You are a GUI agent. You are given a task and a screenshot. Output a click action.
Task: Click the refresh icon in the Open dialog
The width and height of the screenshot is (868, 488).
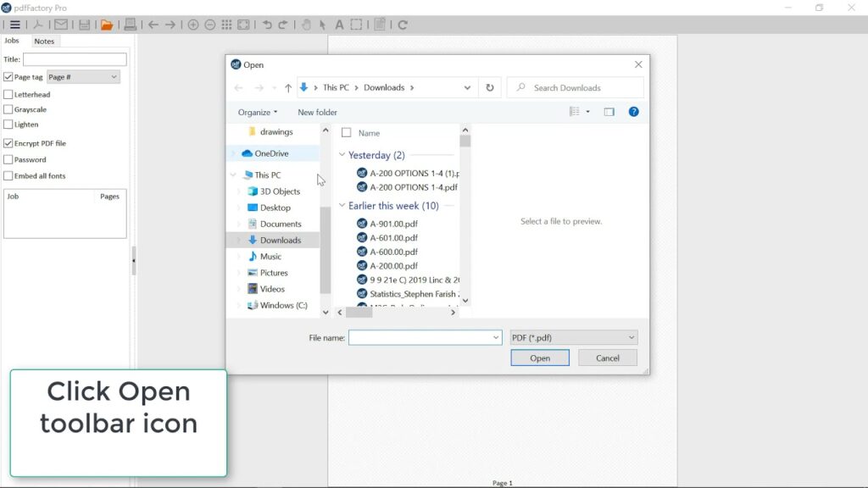click(490, 87)
